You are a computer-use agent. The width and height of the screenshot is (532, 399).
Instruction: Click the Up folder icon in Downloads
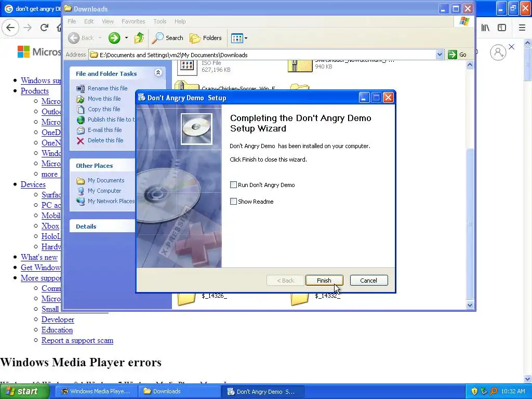pos(139,38)
